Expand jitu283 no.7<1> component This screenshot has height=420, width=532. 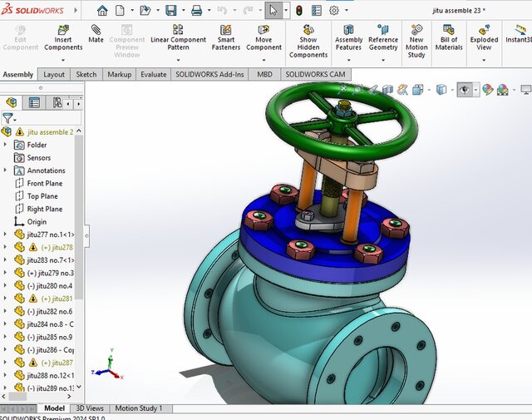5,260
